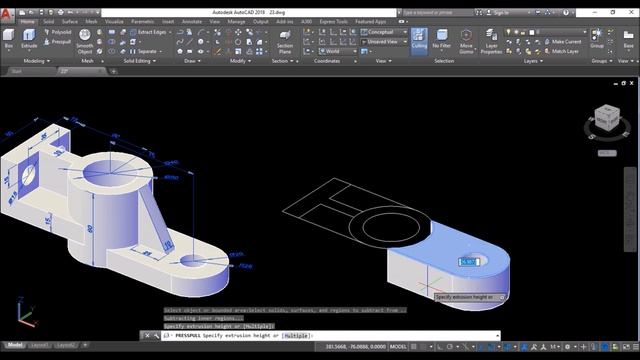The width and height of the screenshot is (640, 360).
Task: Click the Smooth Object mesh button
Action: [x=84, y=41]
